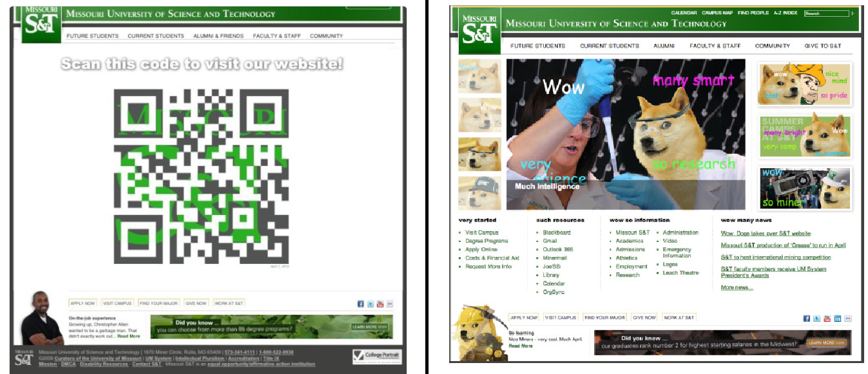Click the 'More news...' link
This screenshot has height=374, width=868.
point(737,288)
